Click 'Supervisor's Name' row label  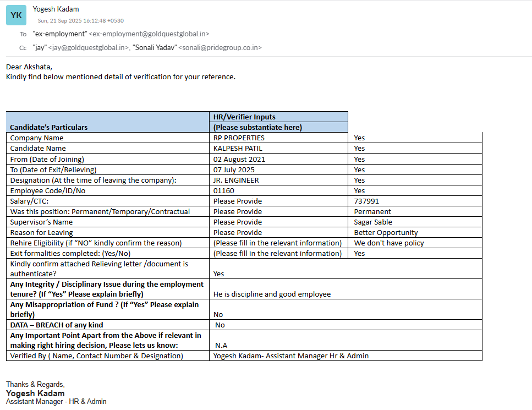coord(41,222)
